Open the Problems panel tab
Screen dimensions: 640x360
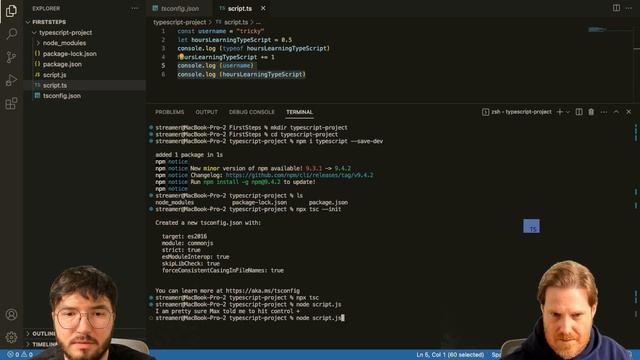point(169,112)
